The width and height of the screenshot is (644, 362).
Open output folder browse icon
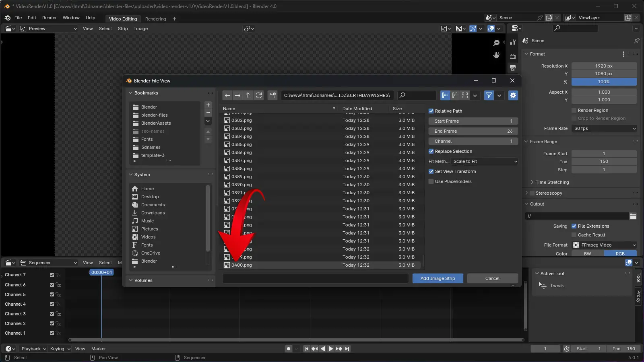pyautogui.click(x=633, y=216)
